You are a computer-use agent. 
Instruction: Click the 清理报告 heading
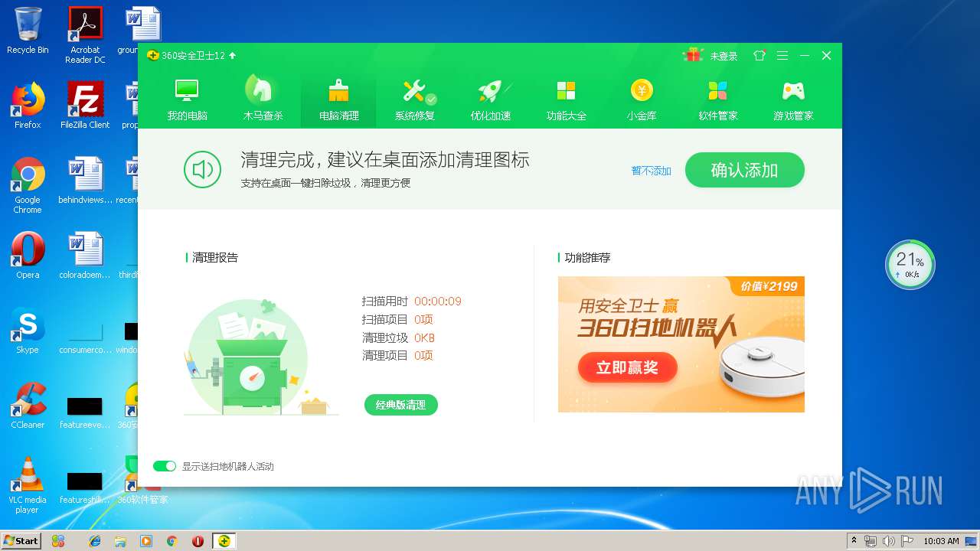214,258
